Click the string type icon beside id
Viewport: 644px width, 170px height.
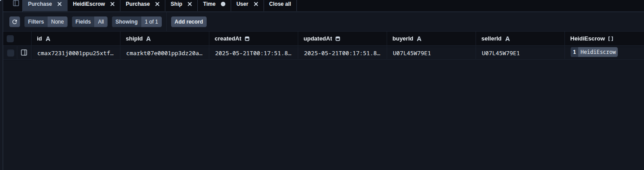click(x=48, y=39)
